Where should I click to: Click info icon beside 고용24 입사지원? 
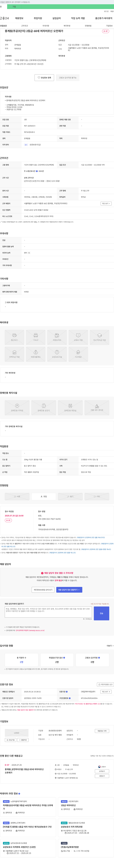click(99, 657)
